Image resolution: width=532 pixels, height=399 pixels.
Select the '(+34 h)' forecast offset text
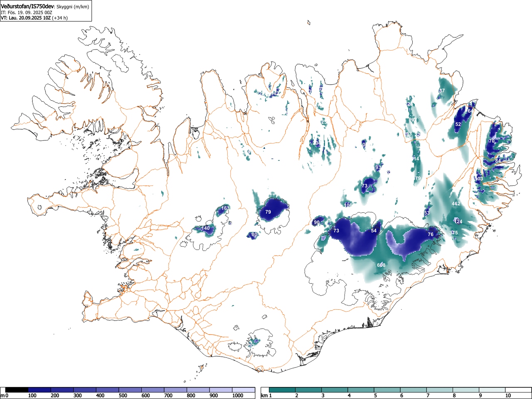point(60,18)
